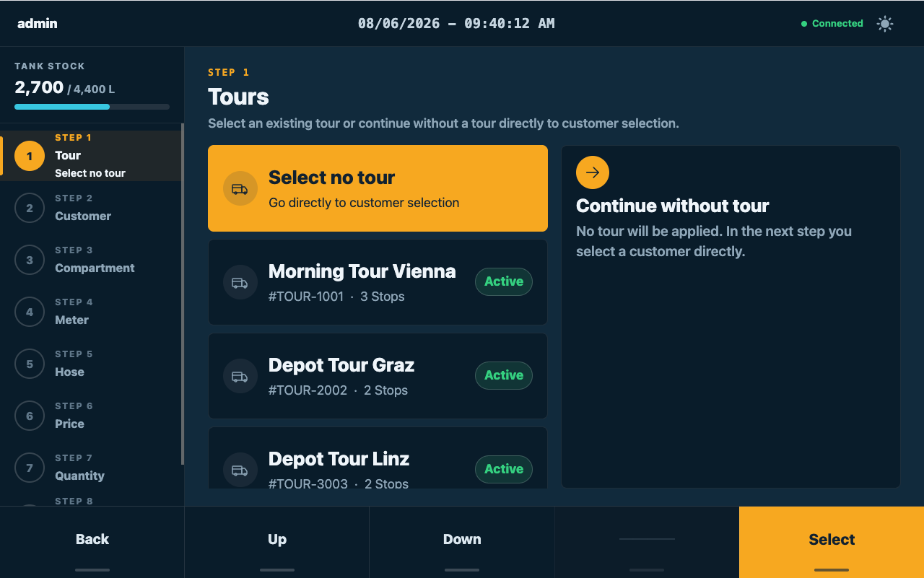Viewport: 924px width, 578px height.
Task: Click the truck icon beside Depot Tour Linz
Action: click(x=240, y=470)
